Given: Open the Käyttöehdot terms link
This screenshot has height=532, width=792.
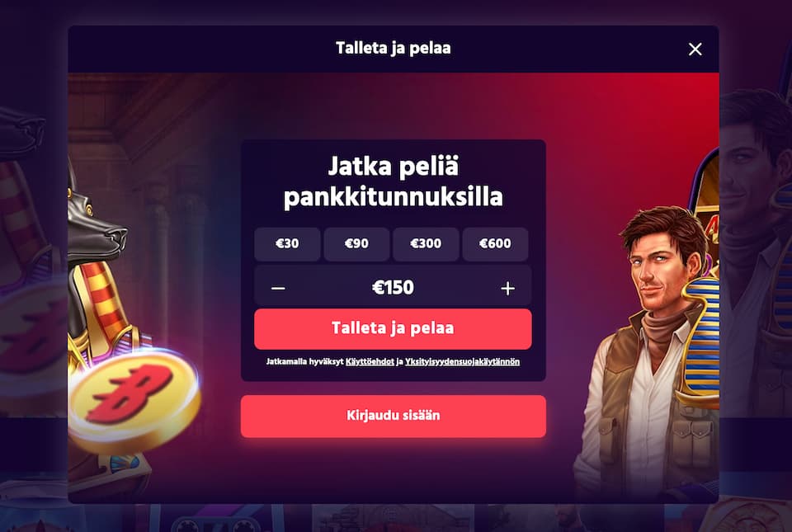Looking at the screenshot, I should (x=370, y=361).
